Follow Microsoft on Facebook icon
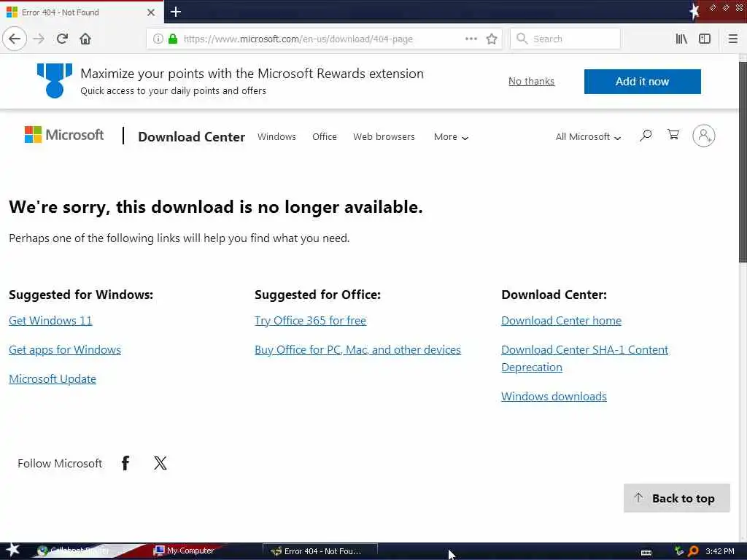 click(125, 463)
